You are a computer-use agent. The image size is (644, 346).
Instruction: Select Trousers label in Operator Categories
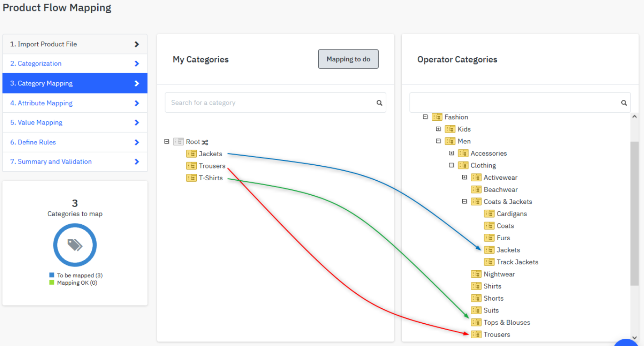497,335
